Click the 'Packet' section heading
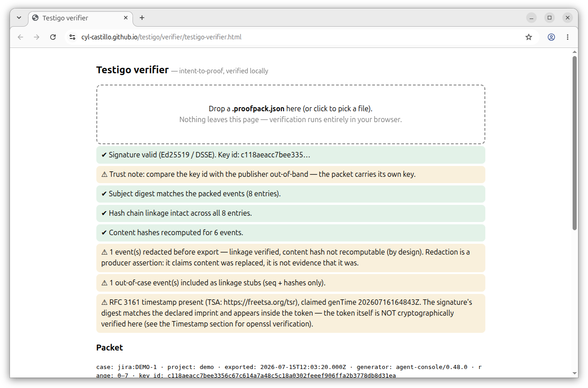Screen dimensions: 588x388 click(x=109, y=347)
